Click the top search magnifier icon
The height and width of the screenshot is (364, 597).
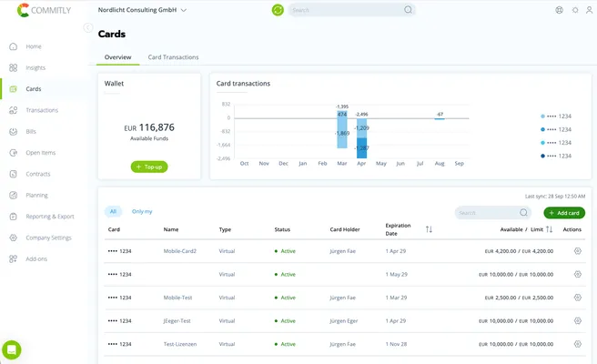[x=408, y=10]
